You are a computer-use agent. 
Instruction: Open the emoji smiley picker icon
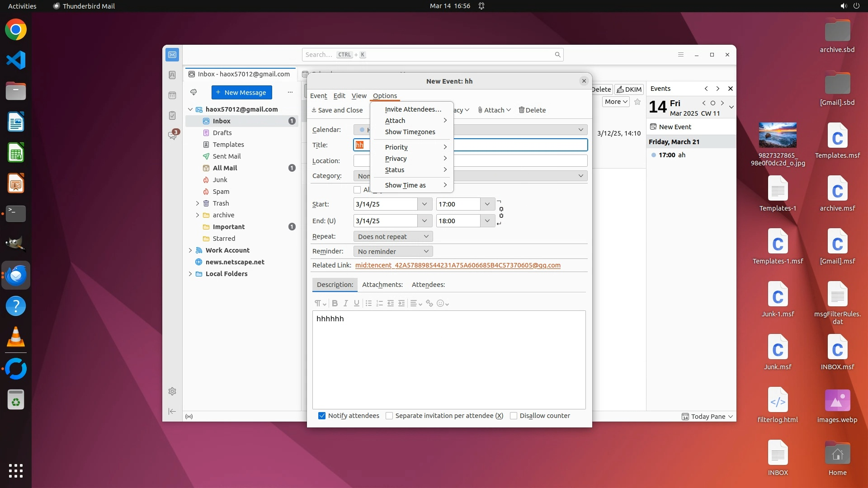click(x=440, y=304)
